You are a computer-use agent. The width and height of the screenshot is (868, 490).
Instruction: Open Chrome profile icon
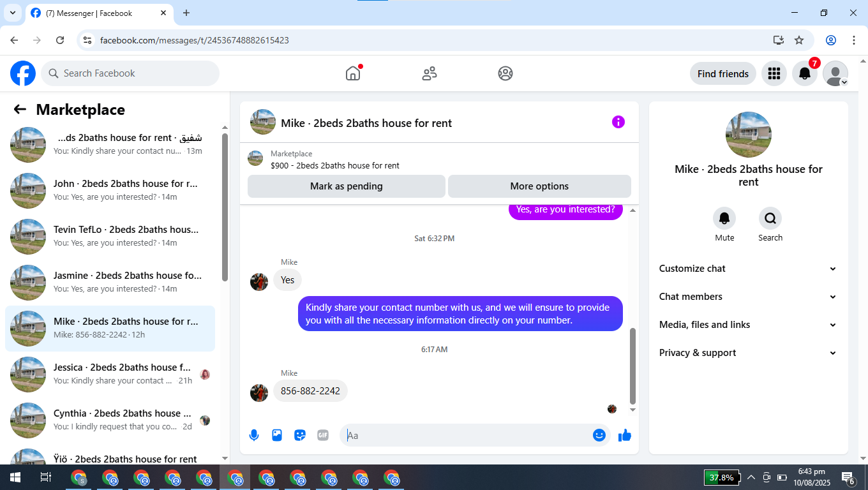[831, 40]
